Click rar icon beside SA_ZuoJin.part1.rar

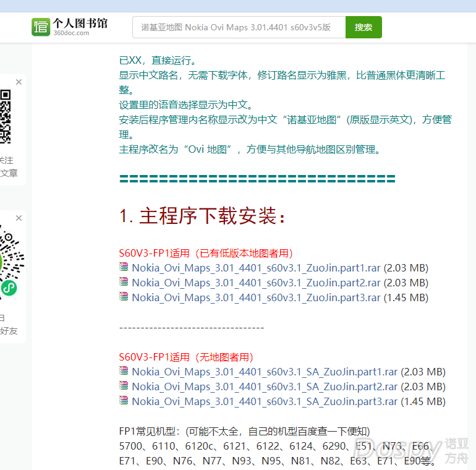[x=124, y=370]
